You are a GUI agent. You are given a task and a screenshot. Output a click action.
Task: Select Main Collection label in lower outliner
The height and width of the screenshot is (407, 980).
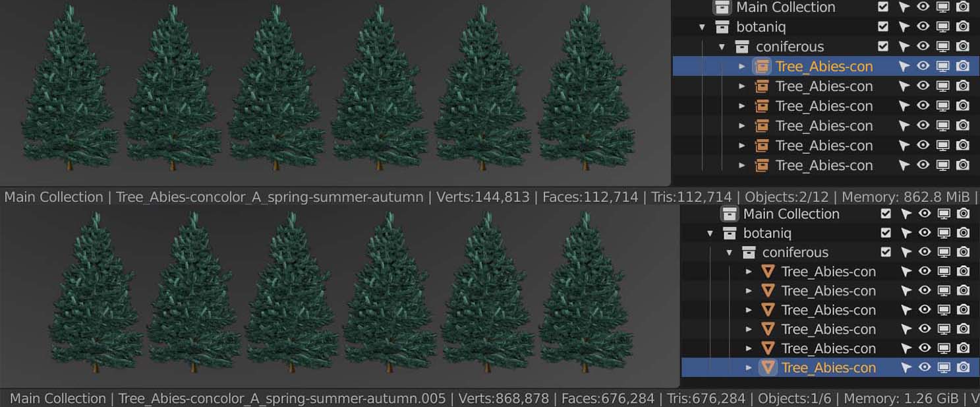791,214
